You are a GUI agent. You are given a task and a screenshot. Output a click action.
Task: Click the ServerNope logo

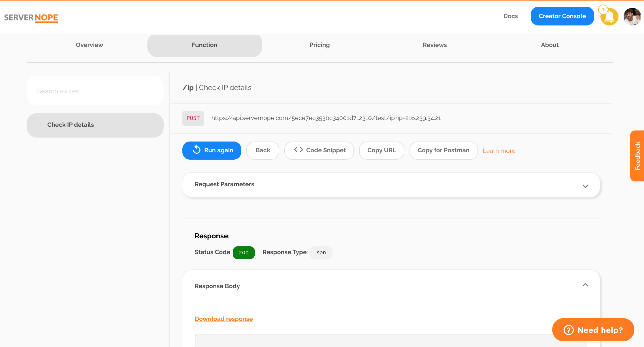[31, 18]
